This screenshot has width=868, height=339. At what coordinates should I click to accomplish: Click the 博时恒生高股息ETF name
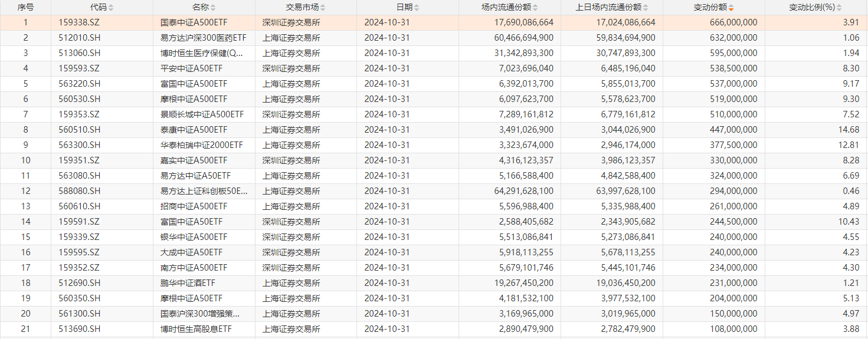click(x=196, y=329)
